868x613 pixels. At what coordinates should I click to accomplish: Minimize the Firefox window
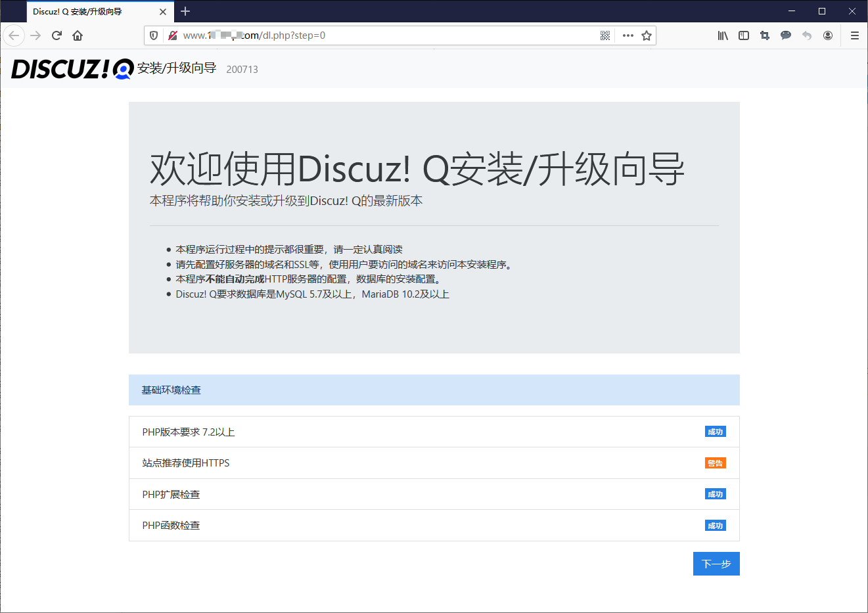(792, 11)
